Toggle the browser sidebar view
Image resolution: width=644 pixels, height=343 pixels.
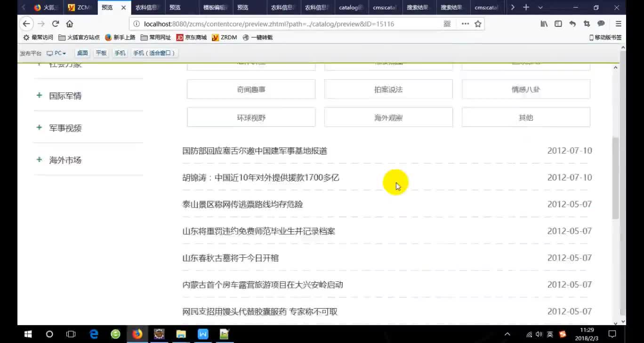tap(558, 24)
